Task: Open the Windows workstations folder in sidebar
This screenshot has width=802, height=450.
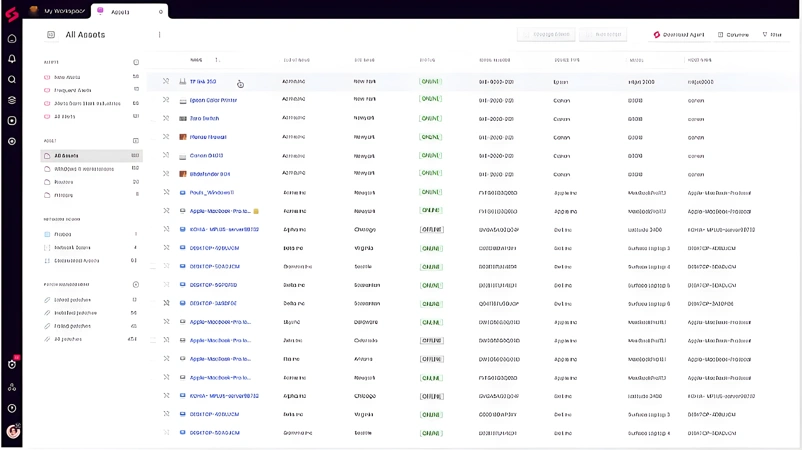Action: (x=84, y=169)
